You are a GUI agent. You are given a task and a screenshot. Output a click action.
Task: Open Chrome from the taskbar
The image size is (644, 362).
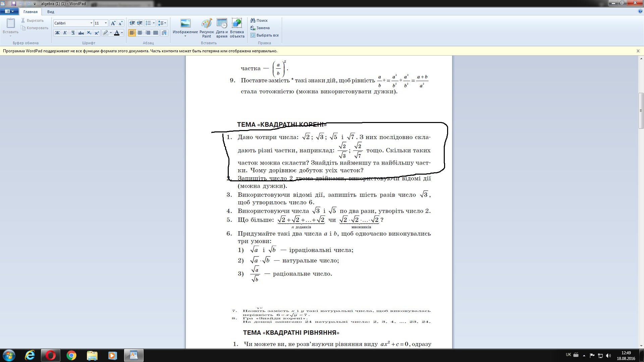tap(71, 355)
